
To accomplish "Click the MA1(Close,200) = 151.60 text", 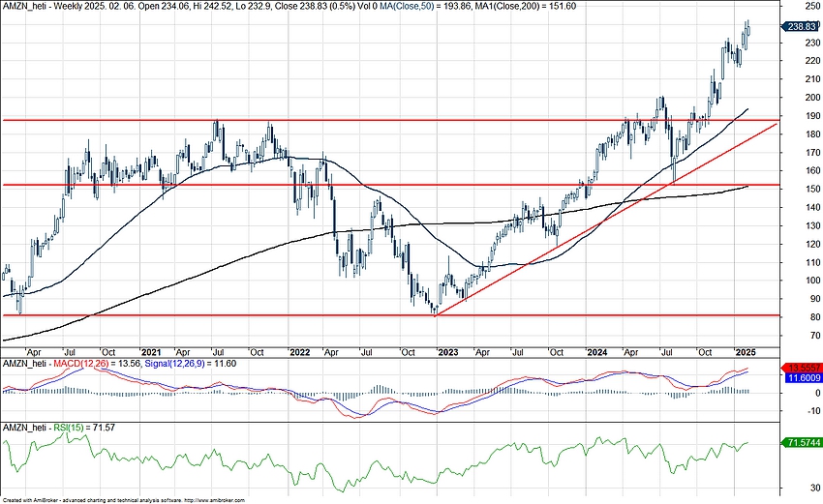I will click(x=526, y=6).
